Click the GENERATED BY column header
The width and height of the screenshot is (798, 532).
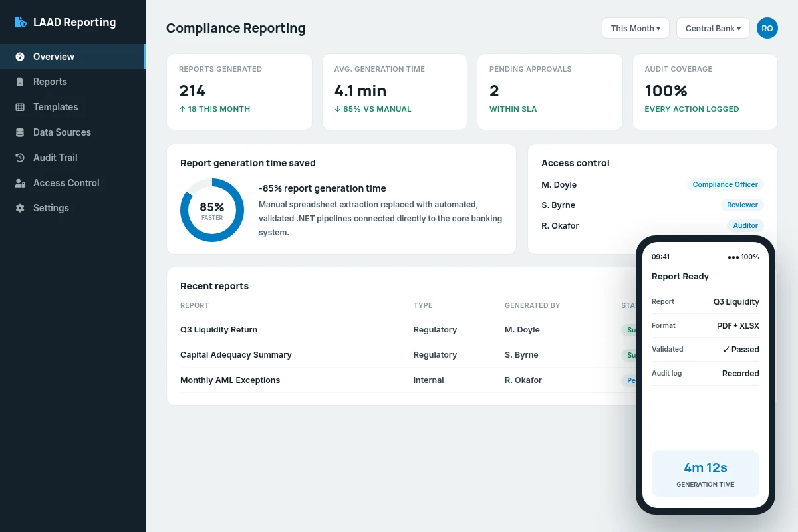point(532,305)
